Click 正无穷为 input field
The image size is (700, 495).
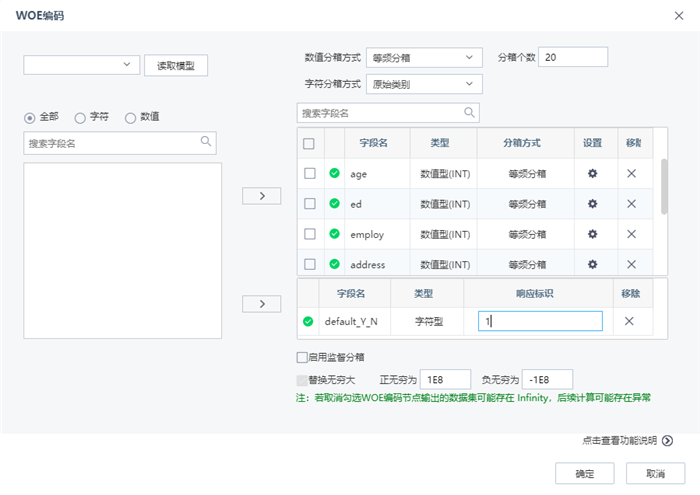coord(446,380)
